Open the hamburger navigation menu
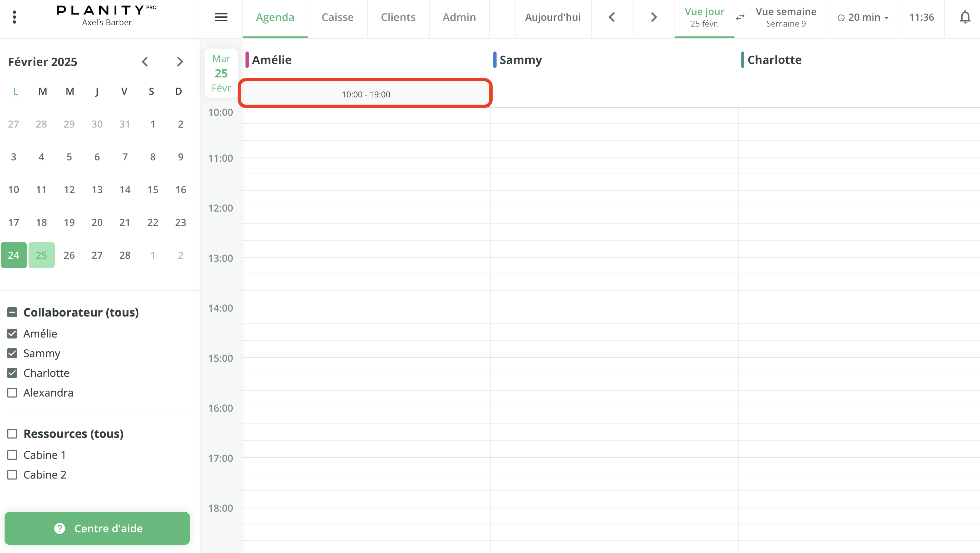980x553 pixels. click(x=221, y=17)
